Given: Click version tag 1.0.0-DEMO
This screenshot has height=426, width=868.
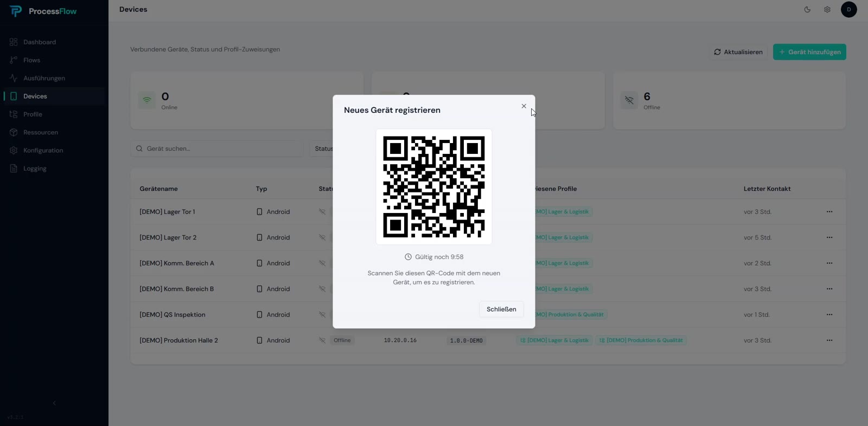Looking at the screenshot, I should click(467, 341).
